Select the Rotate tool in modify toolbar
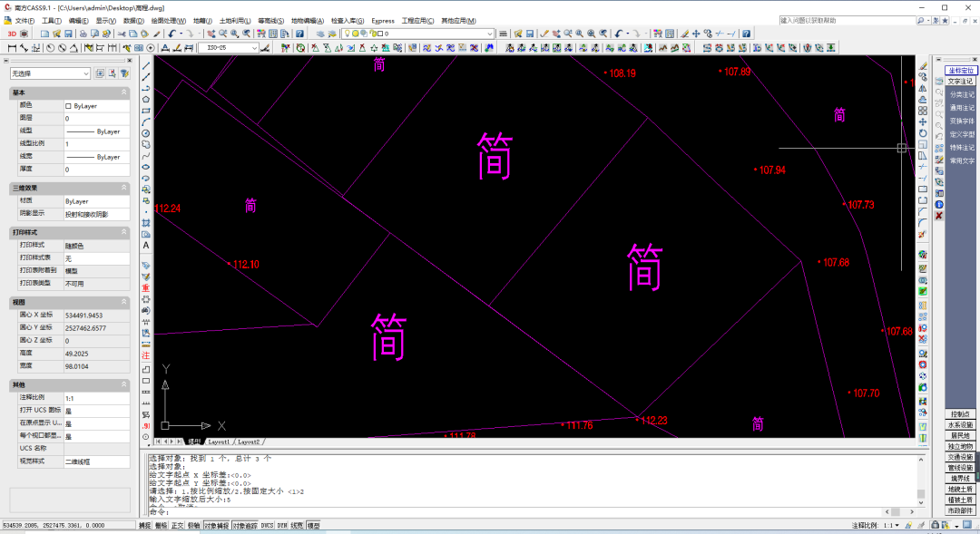The image size is (980, 534). click(923, 133)
